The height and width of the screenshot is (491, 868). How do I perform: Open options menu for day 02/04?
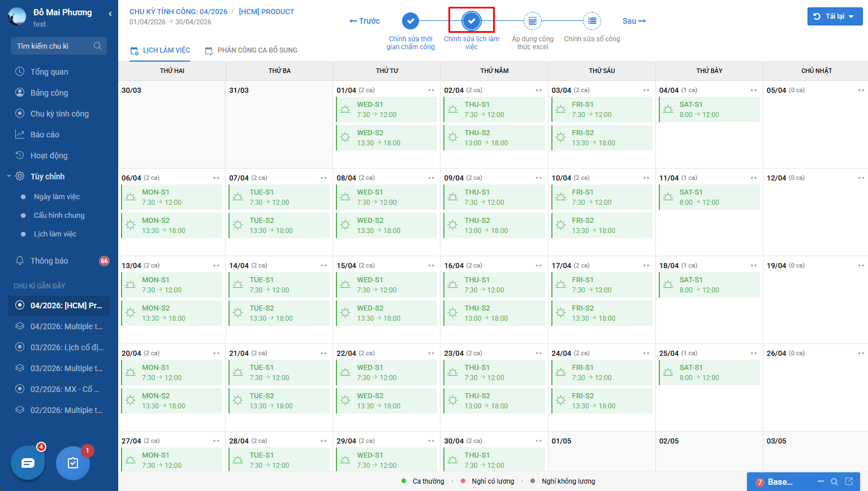point(539,91)
